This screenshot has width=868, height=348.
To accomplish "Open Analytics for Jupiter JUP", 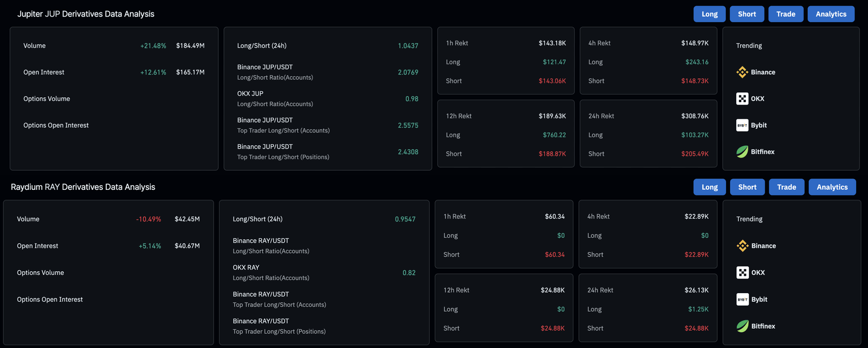I will click(x=831, y=14).
